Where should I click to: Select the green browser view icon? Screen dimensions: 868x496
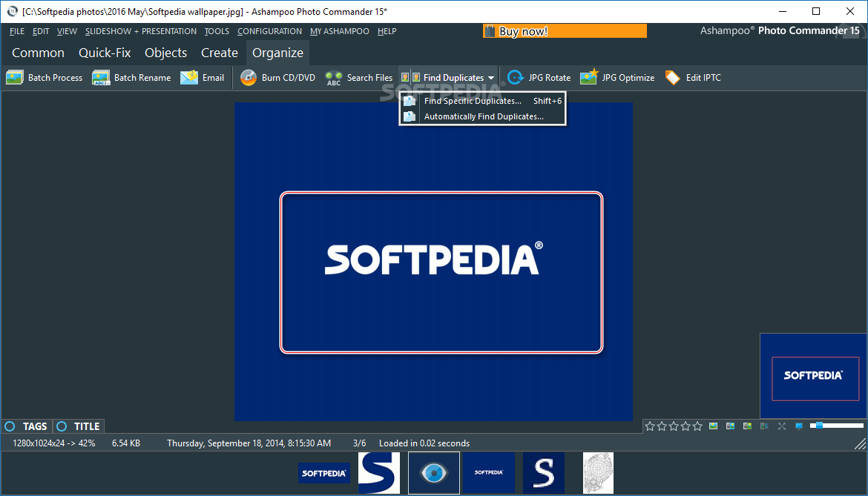point(747,426)
